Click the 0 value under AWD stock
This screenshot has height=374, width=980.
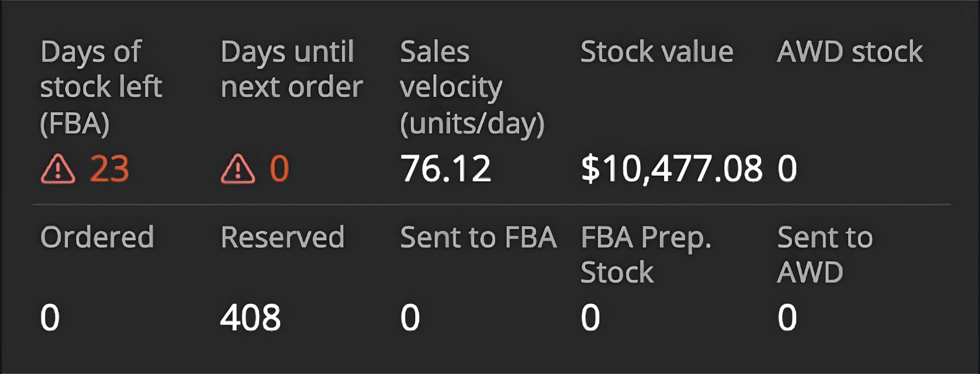[787, 169]
